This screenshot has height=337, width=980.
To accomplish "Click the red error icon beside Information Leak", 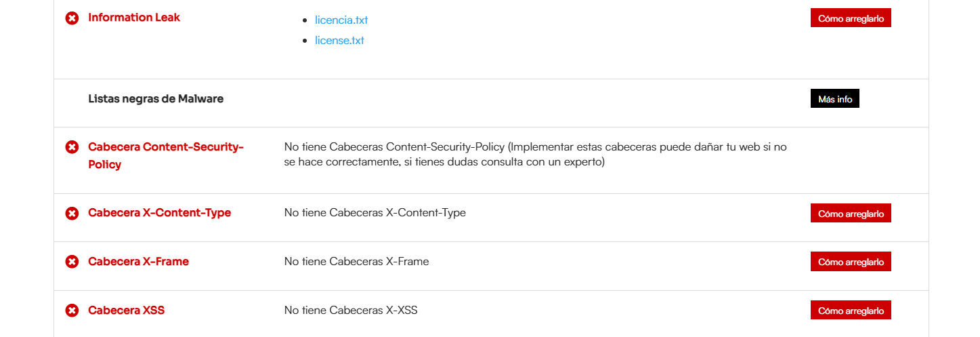I will coord(72,18).
